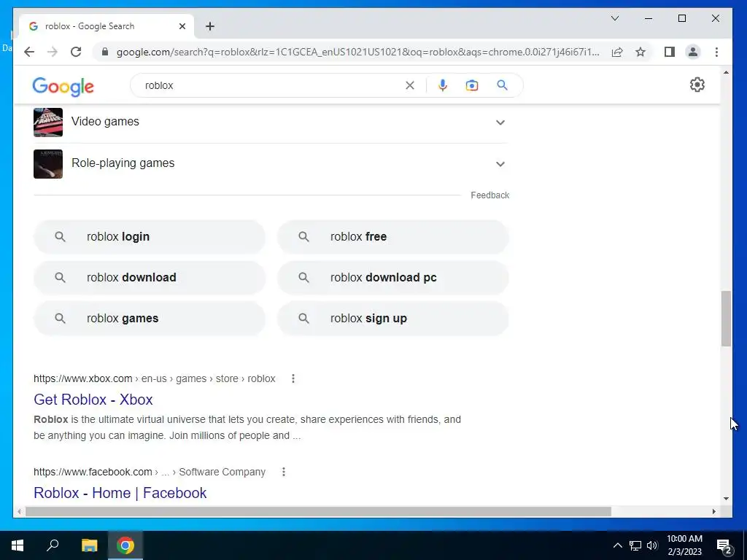
Task: Open the volume speaker tray icon
Action: (652, 545)
